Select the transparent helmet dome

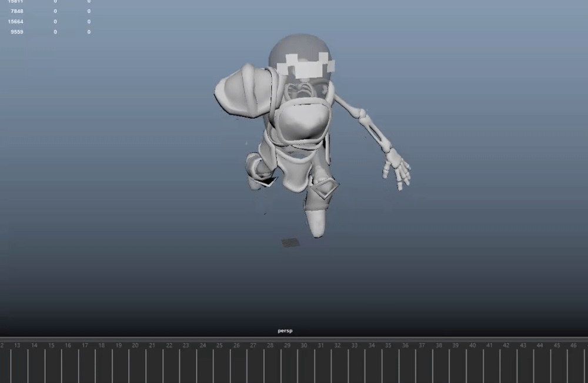pyautogui.click(x=300, y=46)
